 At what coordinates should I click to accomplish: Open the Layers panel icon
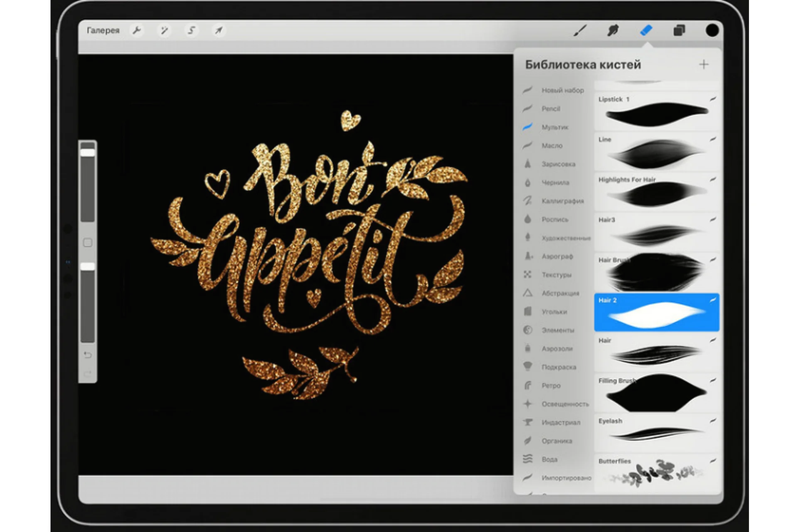(x=679, y=30)
